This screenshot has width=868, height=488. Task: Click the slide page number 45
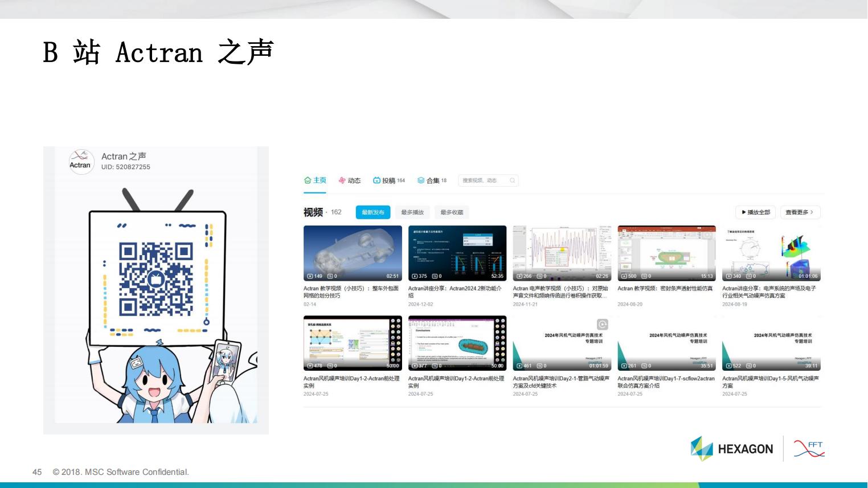(x=37, y=472)
